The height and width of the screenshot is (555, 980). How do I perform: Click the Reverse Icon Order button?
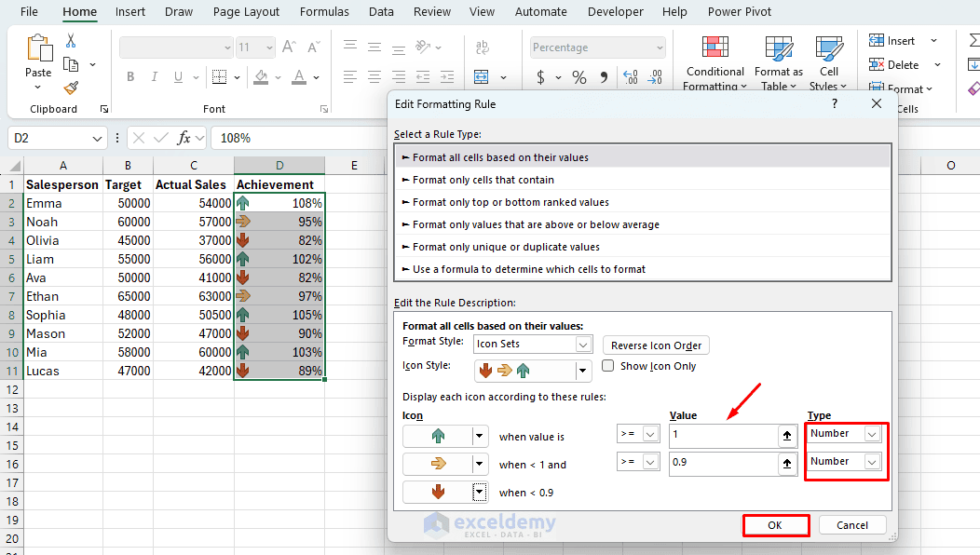point(656,345)
